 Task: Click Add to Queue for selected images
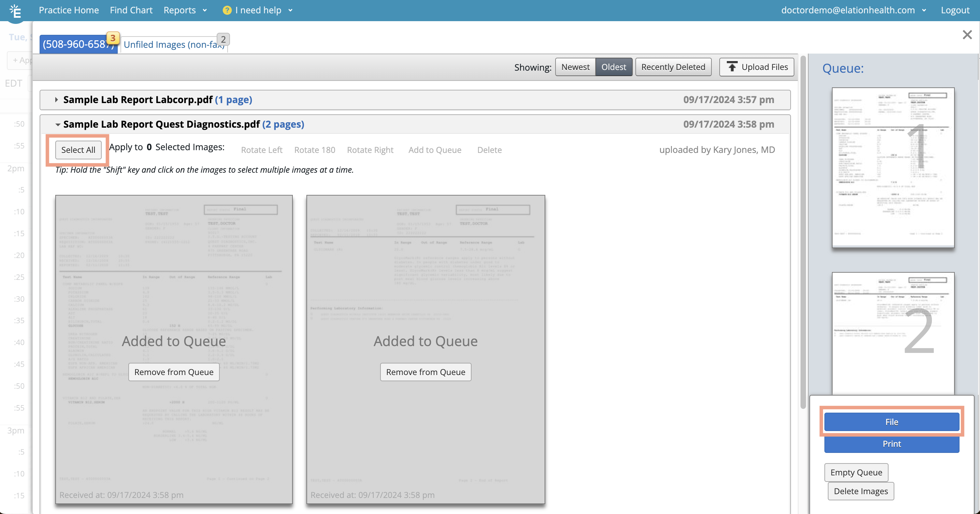[435, 149]
